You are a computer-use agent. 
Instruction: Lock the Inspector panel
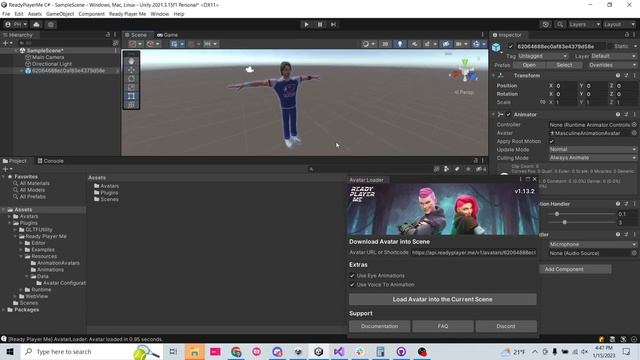pyautogui.click(x=627, y=35)
